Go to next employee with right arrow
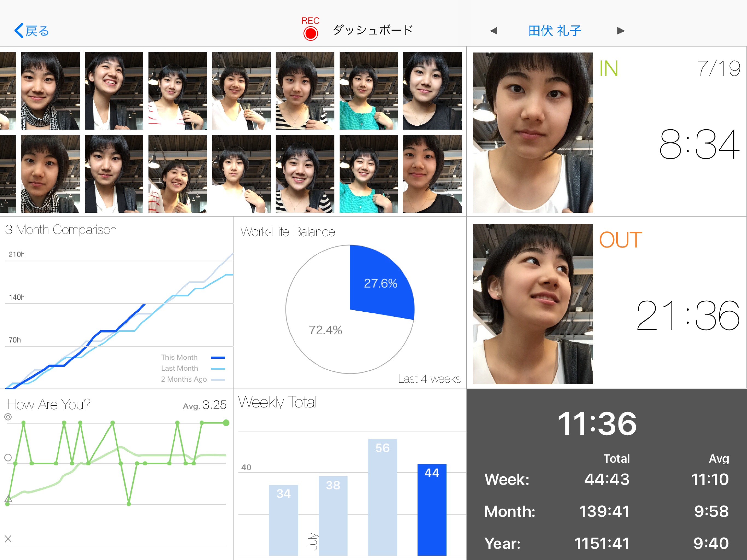The height and width of the screenshot is (560, 747). [x=621, y=31]
